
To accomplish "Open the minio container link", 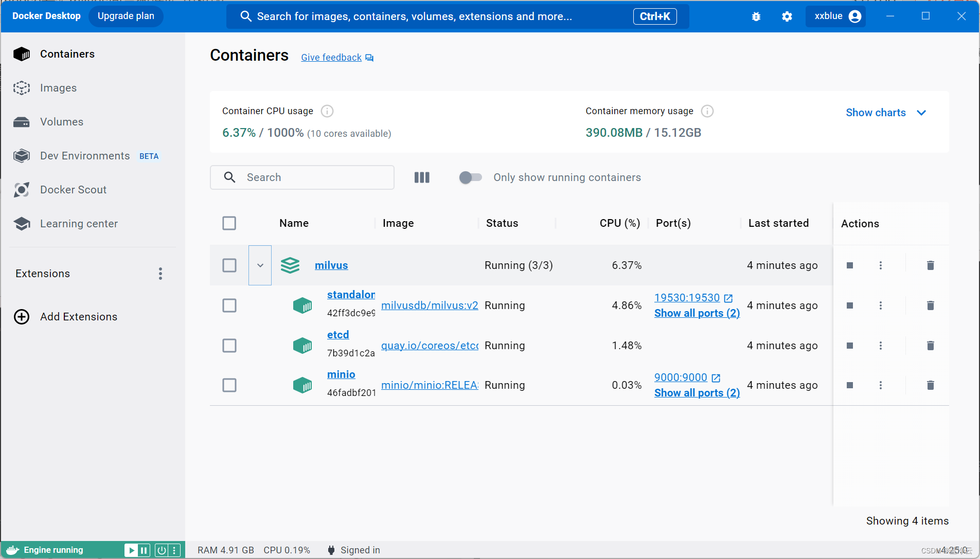I will click(341, 374).
